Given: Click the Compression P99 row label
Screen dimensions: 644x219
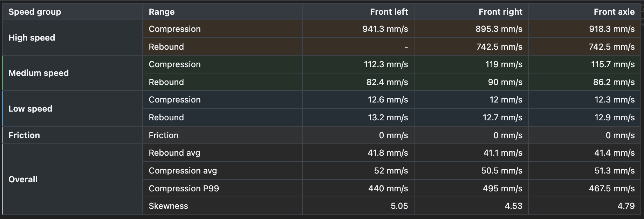Looking at the screenshot, I should click(184, 189).
